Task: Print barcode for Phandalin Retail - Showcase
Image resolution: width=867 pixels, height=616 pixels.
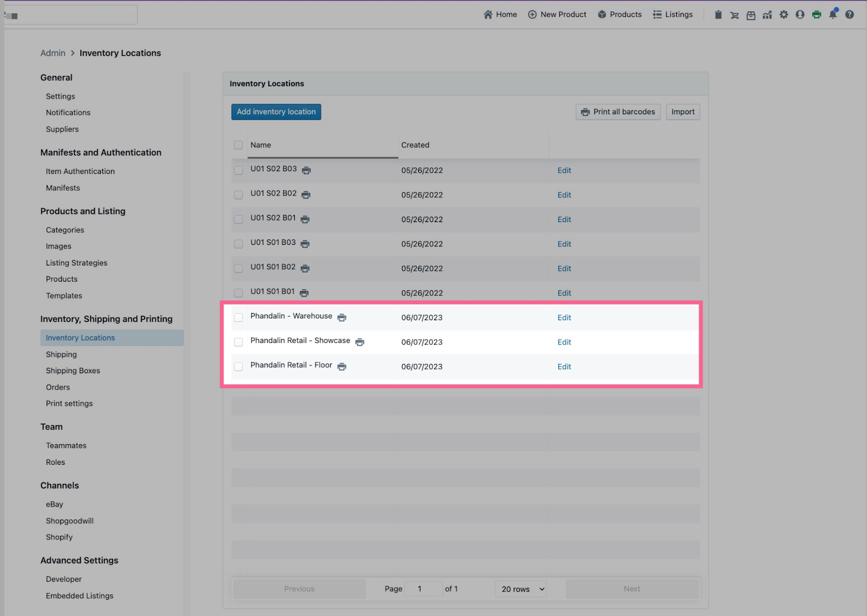Action: pos(360,342)
